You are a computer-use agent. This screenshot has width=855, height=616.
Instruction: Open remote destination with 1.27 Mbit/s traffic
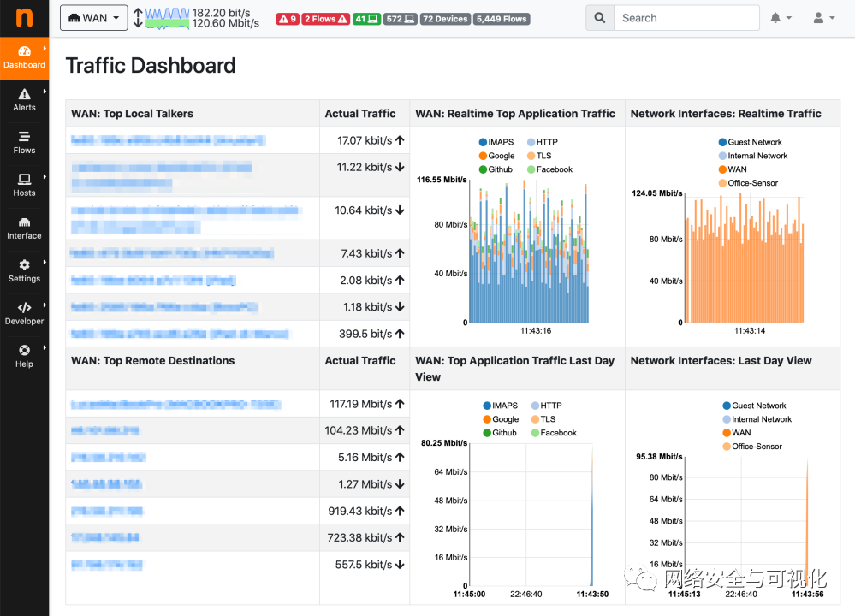106,484
